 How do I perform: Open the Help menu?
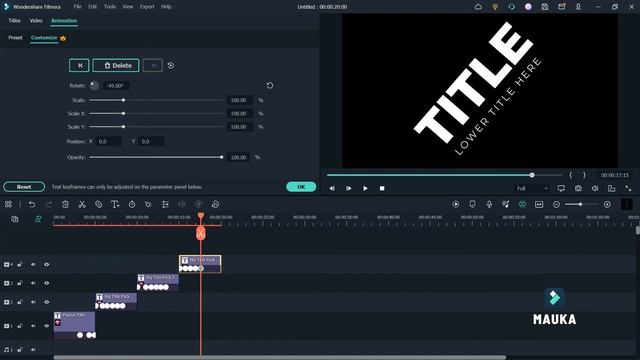click(166, 7)
